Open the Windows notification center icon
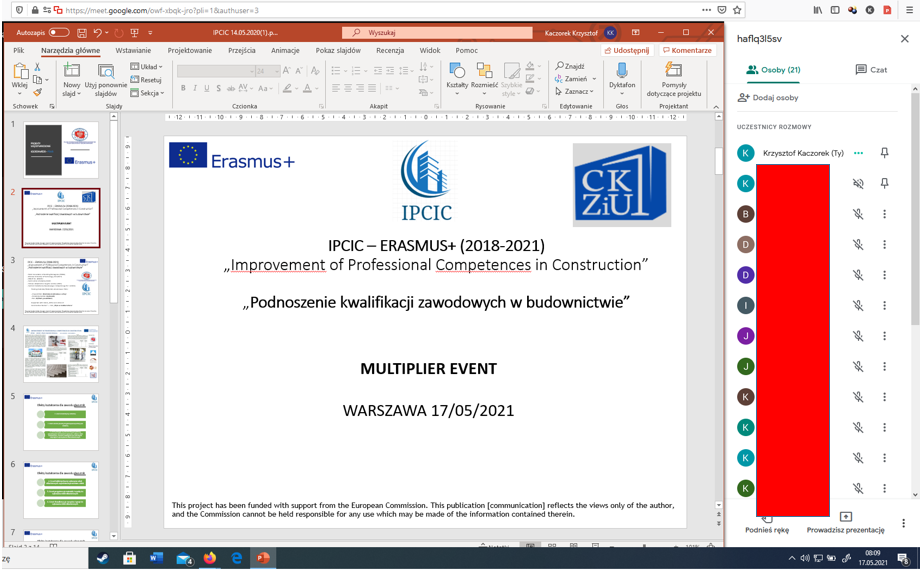This screenshot has height=570, width=922. tap(903, 558)
